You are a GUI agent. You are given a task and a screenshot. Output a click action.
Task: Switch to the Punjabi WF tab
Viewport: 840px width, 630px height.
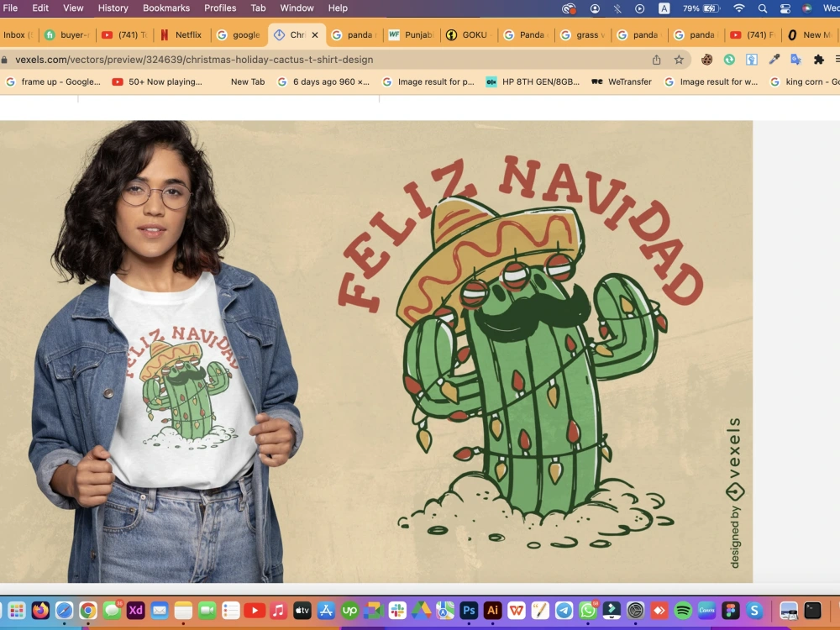(412, 34)
